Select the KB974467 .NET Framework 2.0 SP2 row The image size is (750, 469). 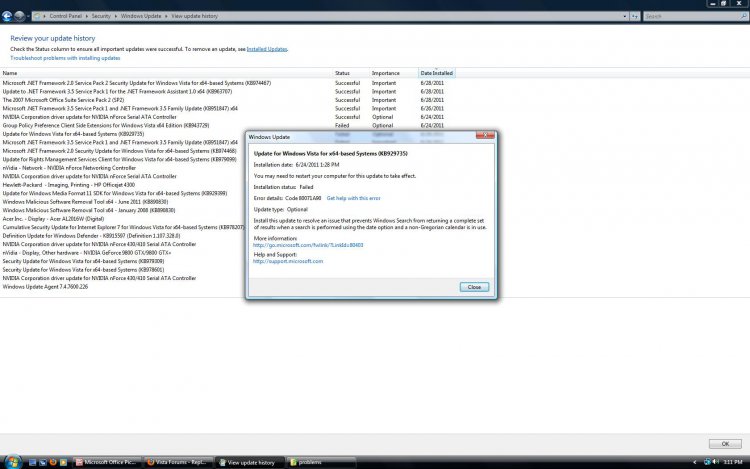coord(137,83)
